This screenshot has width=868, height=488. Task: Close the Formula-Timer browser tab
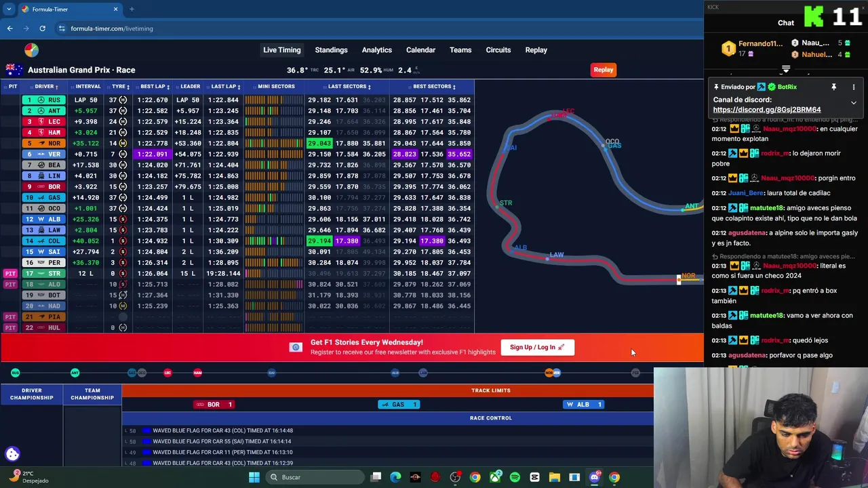(x=115, y=9)
